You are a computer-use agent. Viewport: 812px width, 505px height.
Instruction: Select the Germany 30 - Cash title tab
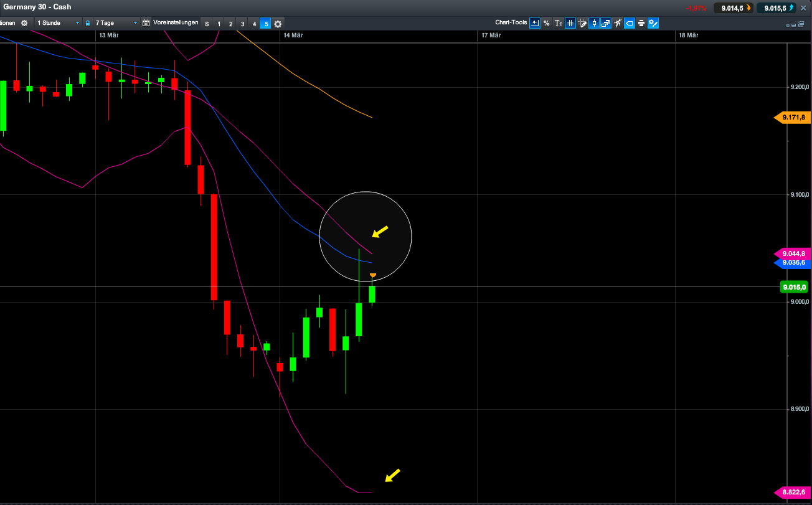click(x=37, y=7)
